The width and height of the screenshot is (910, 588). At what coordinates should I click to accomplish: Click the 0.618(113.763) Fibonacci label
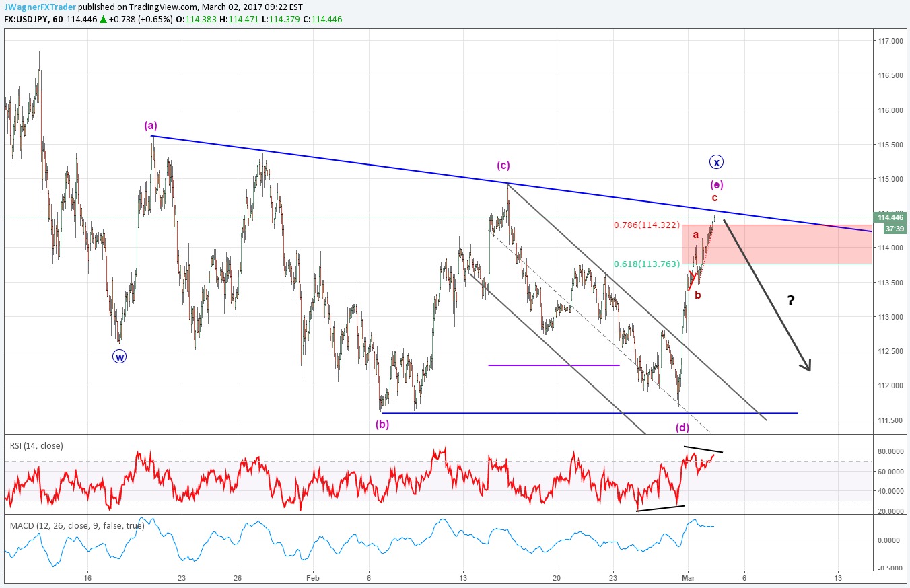pyautogui.click(x=647, y=264)
